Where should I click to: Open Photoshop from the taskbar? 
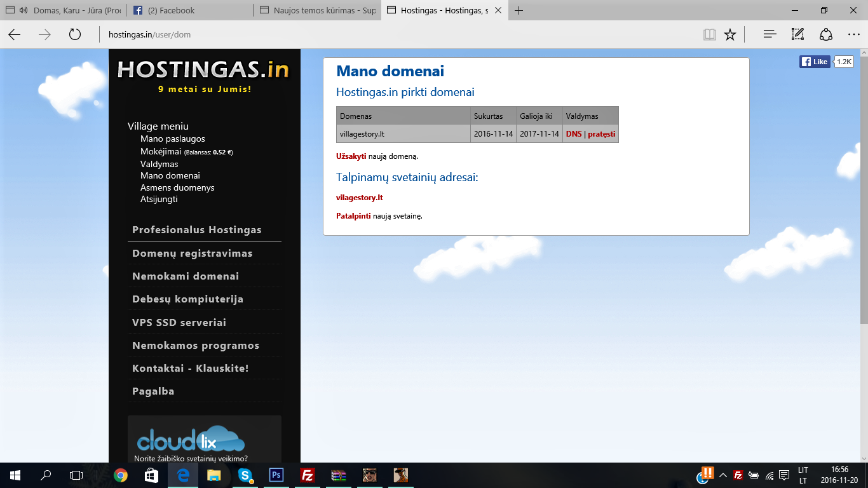[x=276, y=475]
